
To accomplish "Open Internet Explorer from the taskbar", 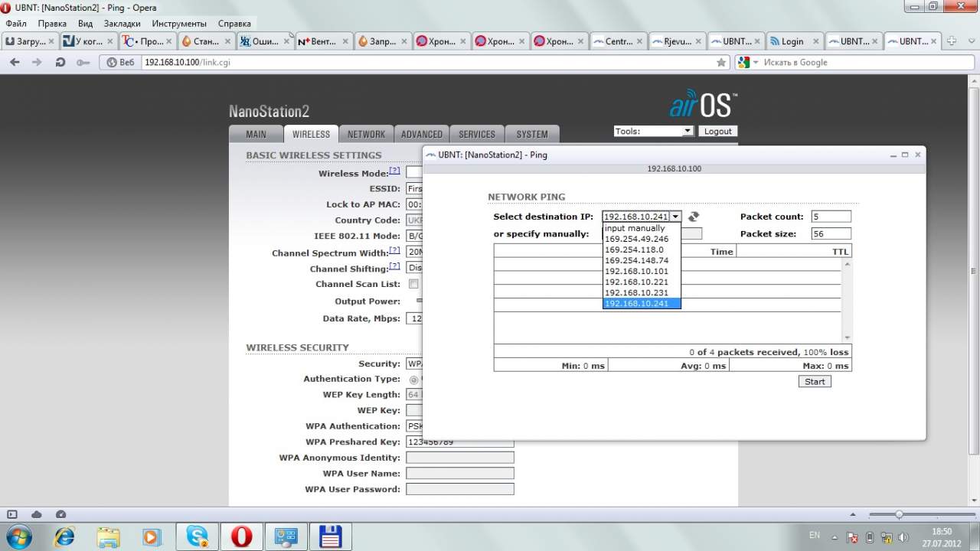I will pos(64,536).
